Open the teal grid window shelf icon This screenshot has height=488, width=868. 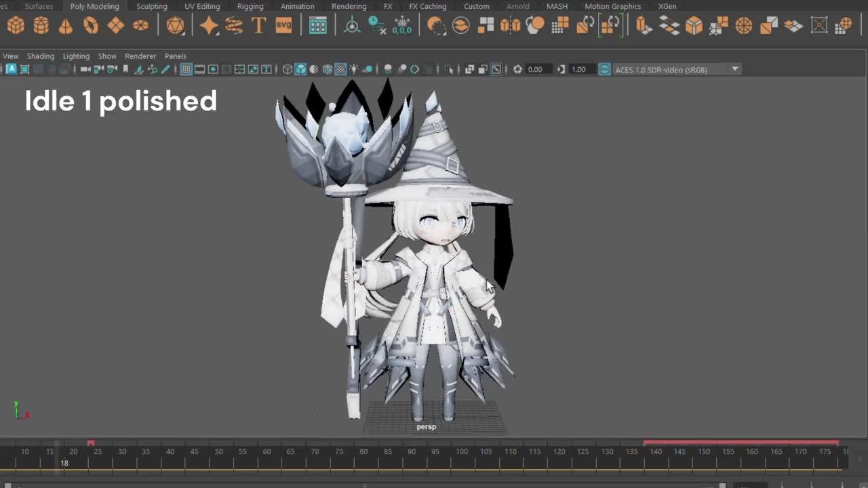pyautogui.click(x=317, y=26)
